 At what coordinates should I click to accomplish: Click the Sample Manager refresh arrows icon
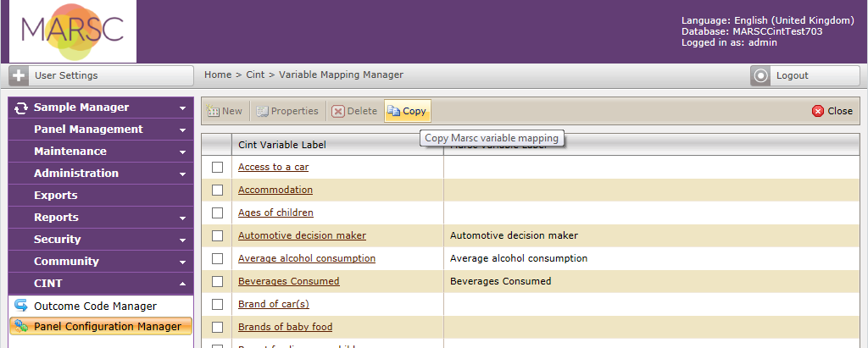tap(21, 108)
